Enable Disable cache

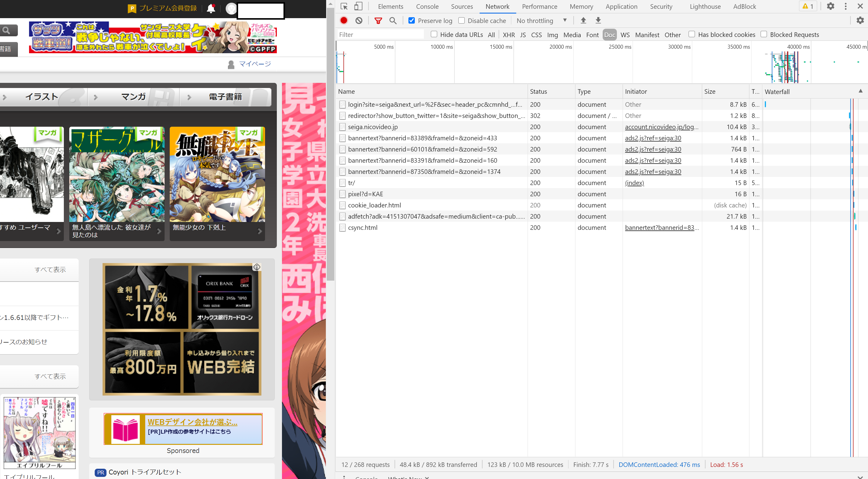point(461,20)
